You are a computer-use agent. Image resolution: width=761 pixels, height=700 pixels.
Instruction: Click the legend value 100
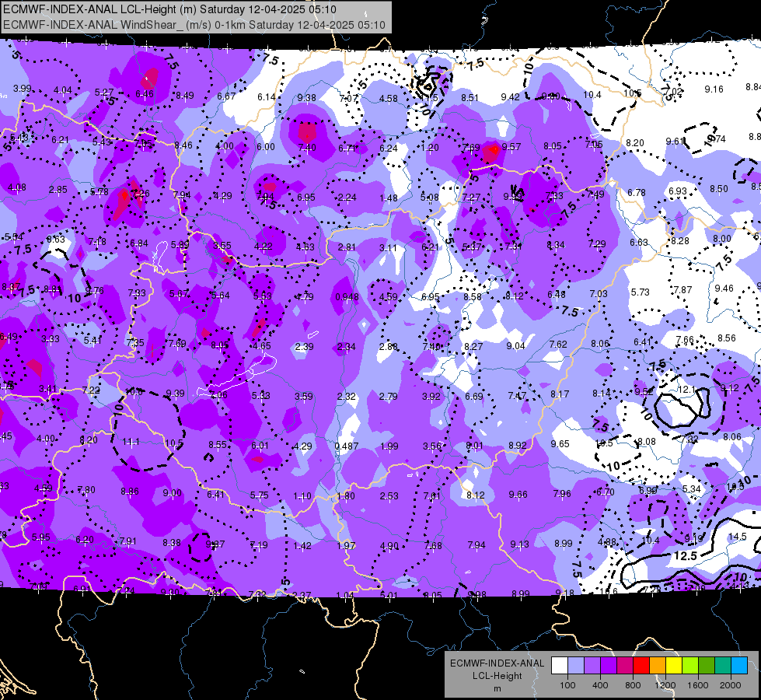tap(567, 685)
